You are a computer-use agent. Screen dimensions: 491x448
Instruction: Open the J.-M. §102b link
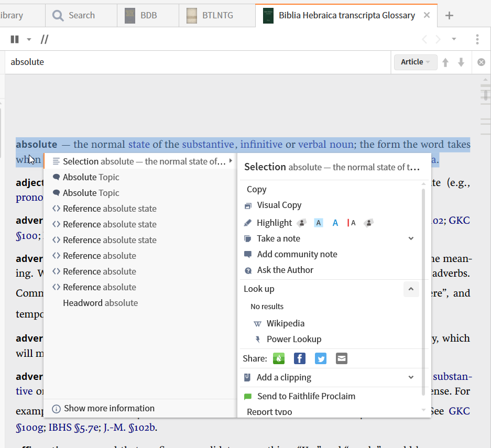[x=129, y=428]
